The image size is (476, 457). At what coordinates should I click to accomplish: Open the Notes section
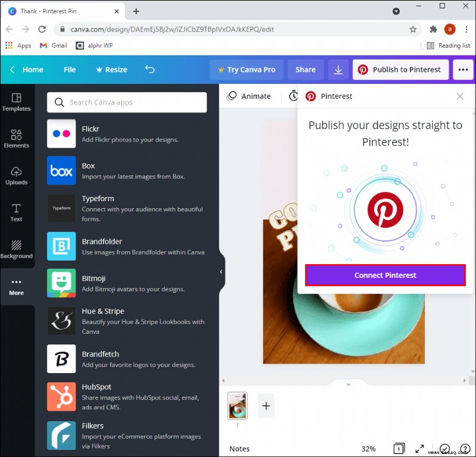[x=240, y=449]
